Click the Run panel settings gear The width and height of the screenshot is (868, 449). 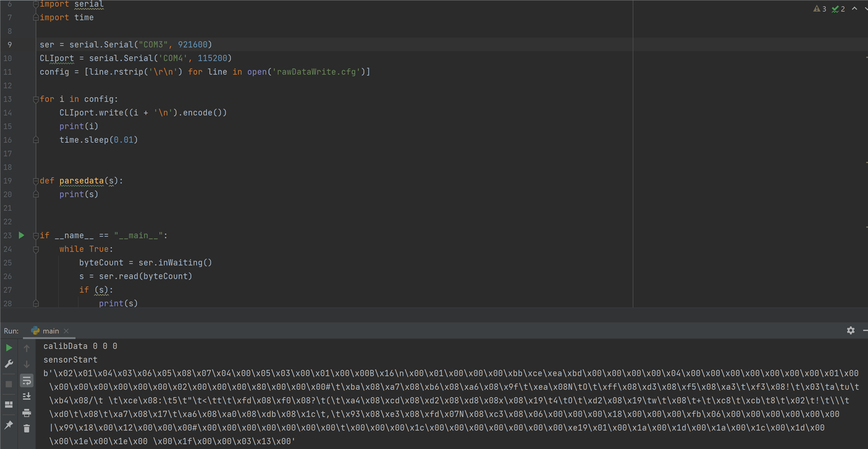(851, 330)
